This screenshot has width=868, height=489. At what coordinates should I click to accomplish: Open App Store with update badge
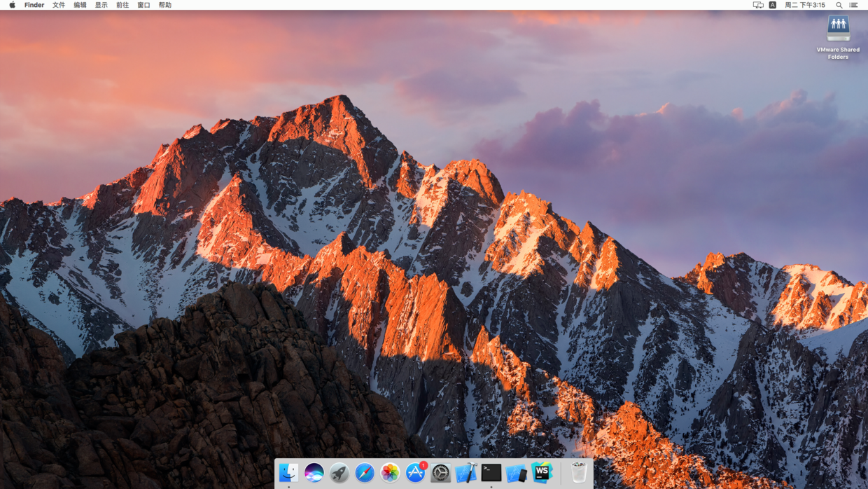point(416,473)
